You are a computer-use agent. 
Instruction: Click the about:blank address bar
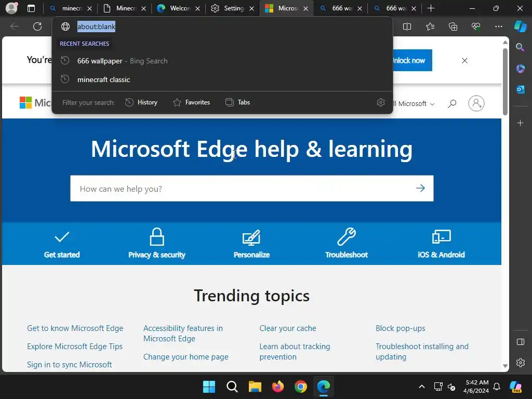click(96, 26)
